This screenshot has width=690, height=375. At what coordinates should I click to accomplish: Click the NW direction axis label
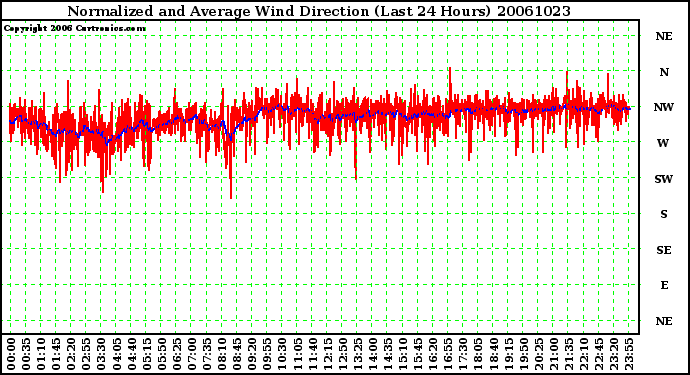click(664, 107)
